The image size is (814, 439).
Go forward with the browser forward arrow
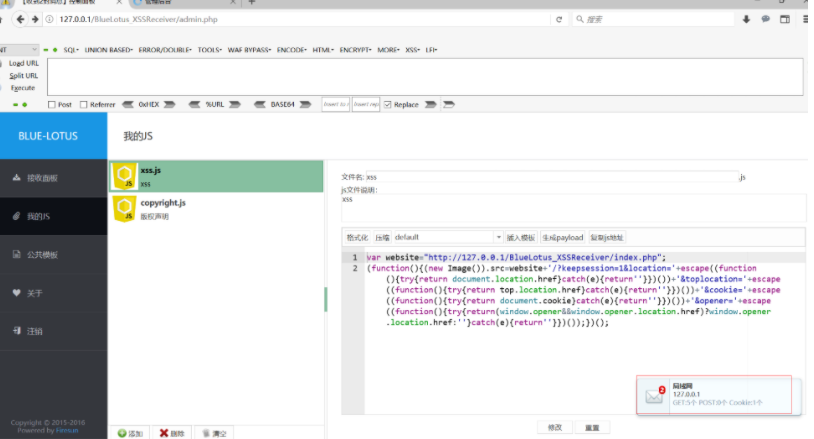(x=35, y=19)
